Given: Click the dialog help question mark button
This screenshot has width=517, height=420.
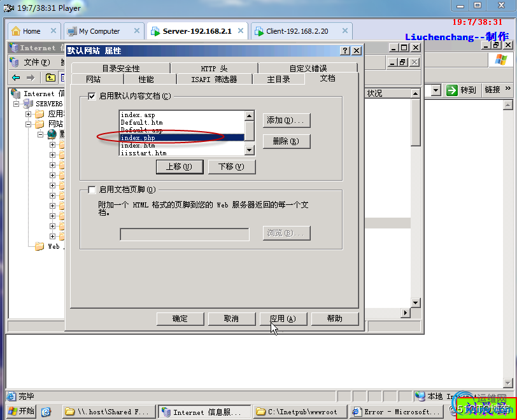Looking at the screenshot, I should (345, 50).
